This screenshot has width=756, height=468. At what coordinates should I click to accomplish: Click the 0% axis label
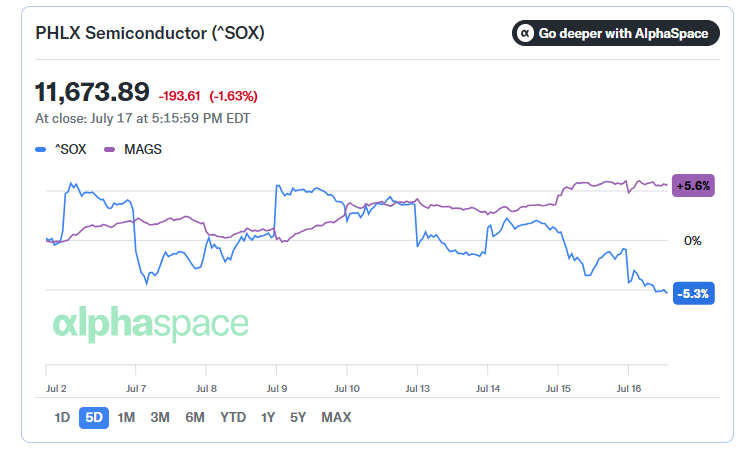click(x=692, y=241)
